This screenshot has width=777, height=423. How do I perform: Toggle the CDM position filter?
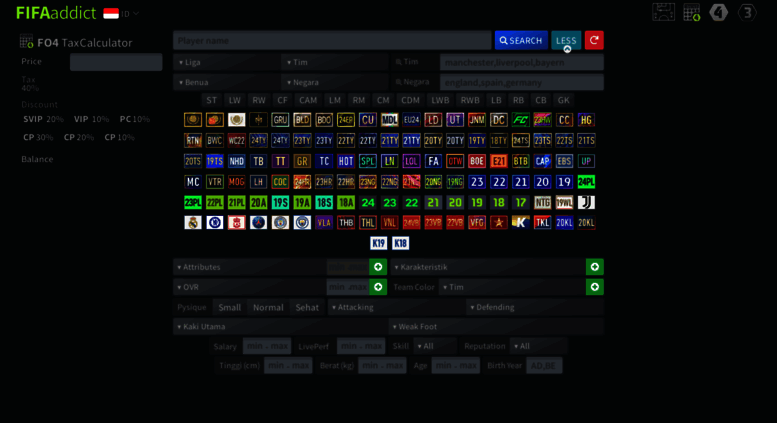point(410,100)
